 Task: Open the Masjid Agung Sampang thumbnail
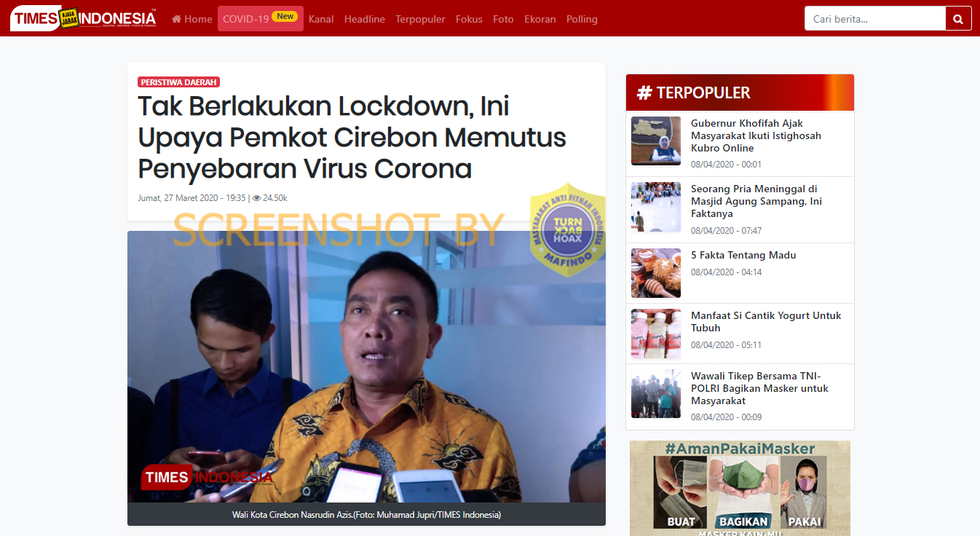656,208
